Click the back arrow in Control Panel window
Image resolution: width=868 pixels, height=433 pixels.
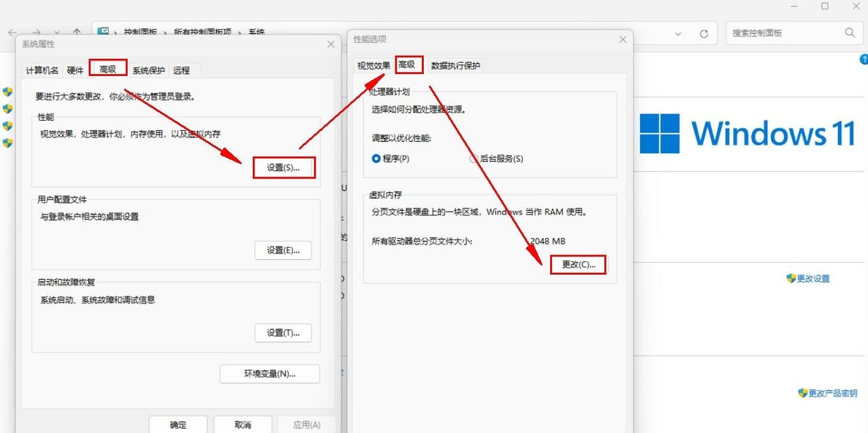[12, 33]
